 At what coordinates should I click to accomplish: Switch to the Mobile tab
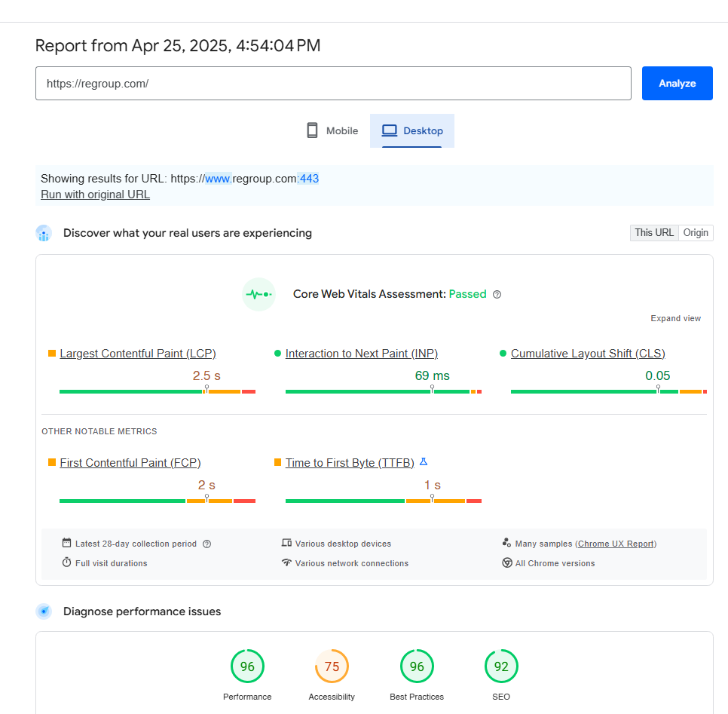[332, 130]
